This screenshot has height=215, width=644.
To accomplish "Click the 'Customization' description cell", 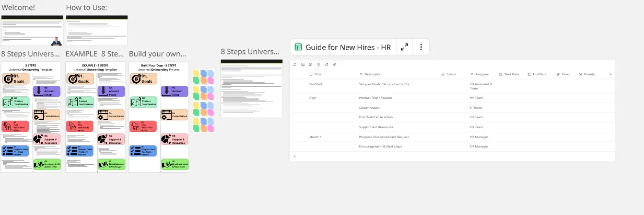I will click(370, 108).
